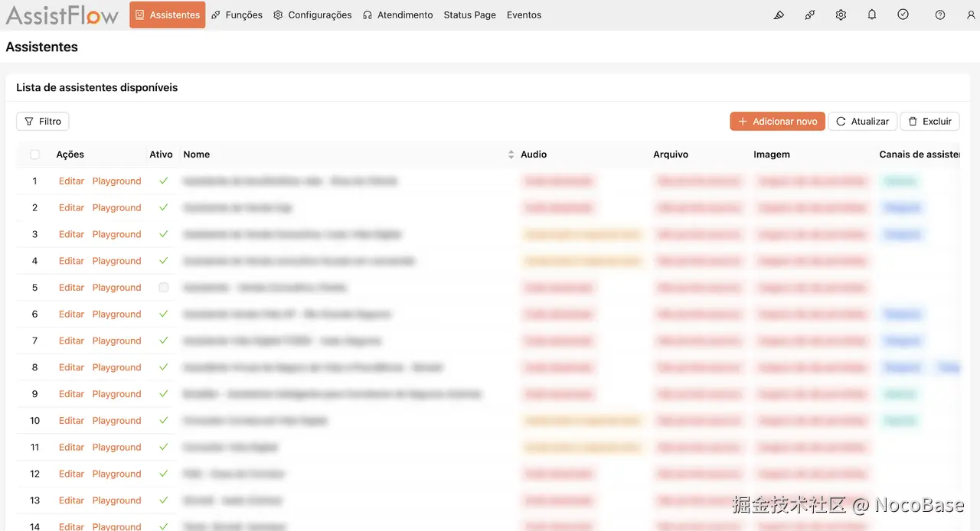Open the Eventos menu item
The image size is (980, 531).
(x=524, y=15)
